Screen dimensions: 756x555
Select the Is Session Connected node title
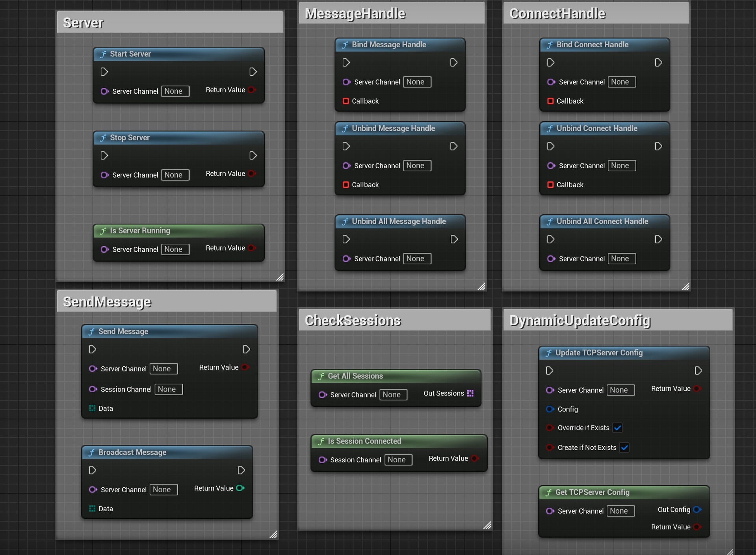tap(364, 441)
